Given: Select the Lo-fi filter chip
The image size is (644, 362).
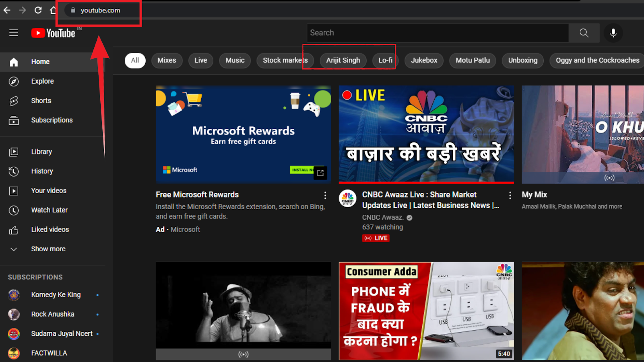Looking at the screenshot, I should (385, 60).
